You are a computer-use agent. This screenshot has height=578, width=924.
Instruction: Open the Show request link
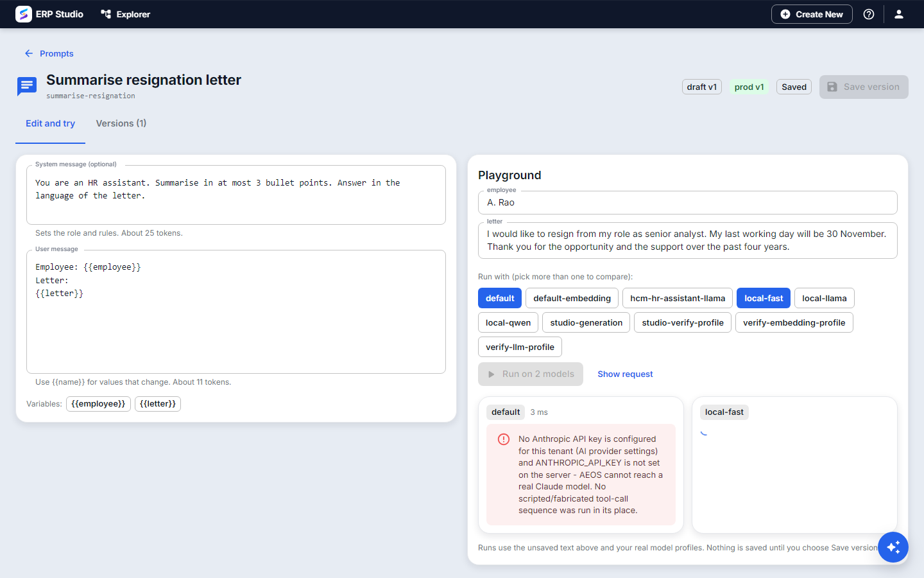coord(625,374)
